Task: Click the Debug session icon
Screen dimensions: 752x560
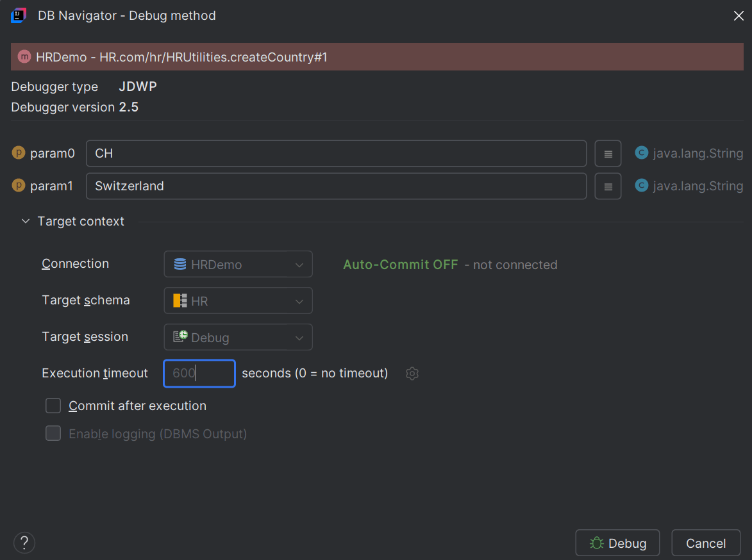Action: (x=180, y=337)
